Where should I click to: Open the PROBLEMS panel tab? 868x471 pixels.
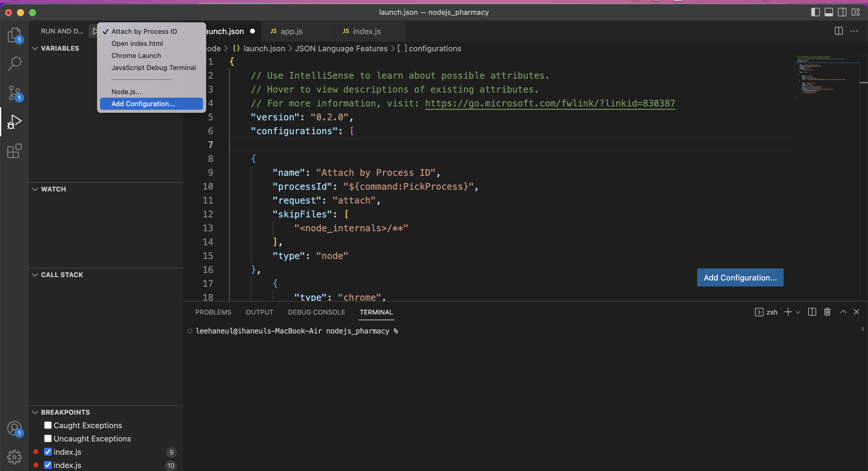pyautogui.click(x=213, y=312)
